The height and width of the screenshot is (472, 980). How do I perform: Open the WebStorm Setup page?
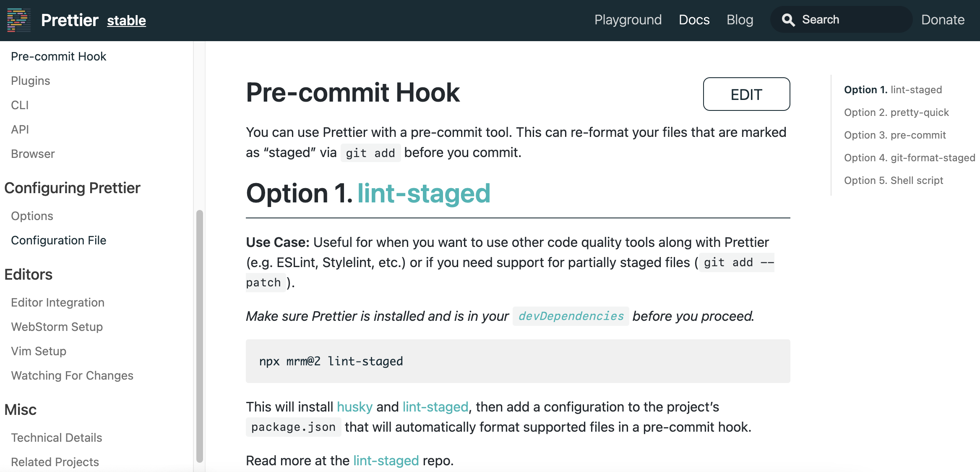[57, 327]
